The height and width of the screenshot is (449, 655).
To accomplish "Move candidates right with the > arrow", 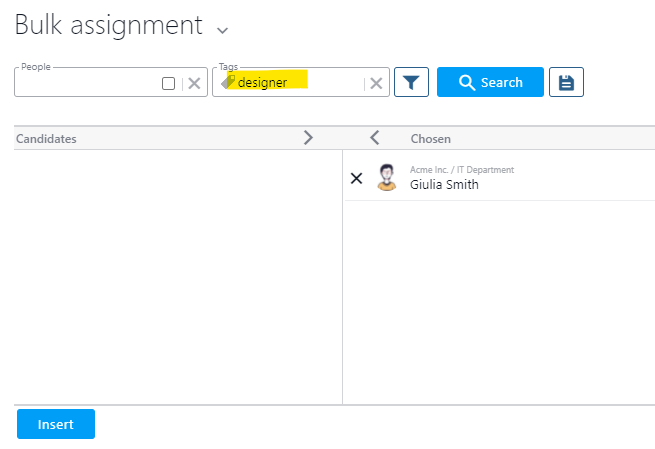I will [x=308, y=138].
